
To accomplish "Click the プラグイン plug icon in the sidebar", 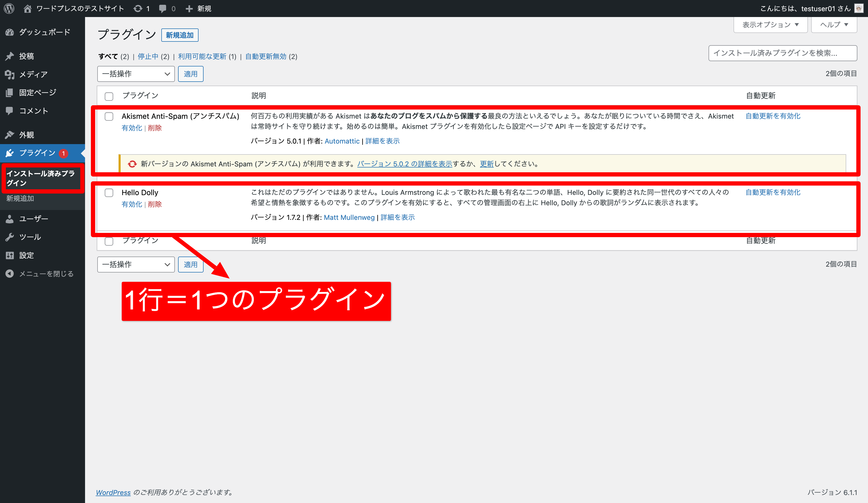I will point(10,153).
